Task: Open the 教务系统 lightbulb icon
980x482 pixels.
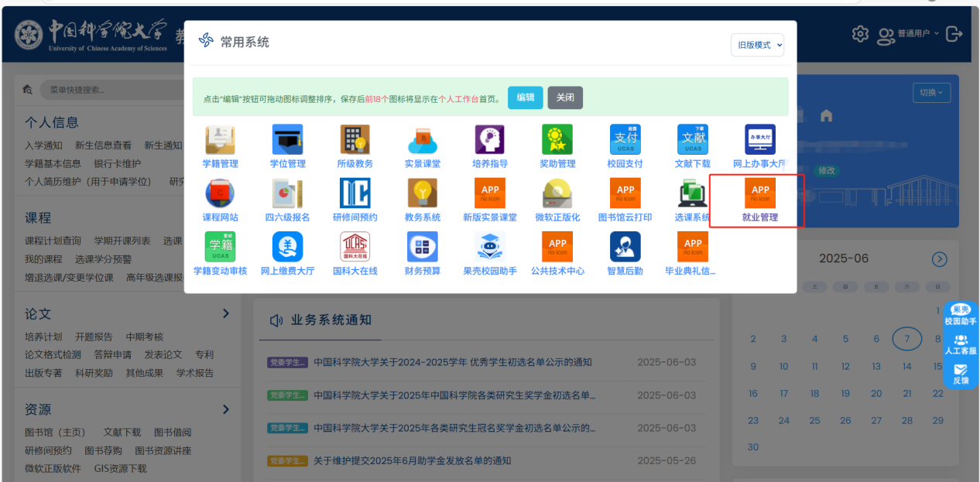Action: pyautogui.click(x=423, y=193)
